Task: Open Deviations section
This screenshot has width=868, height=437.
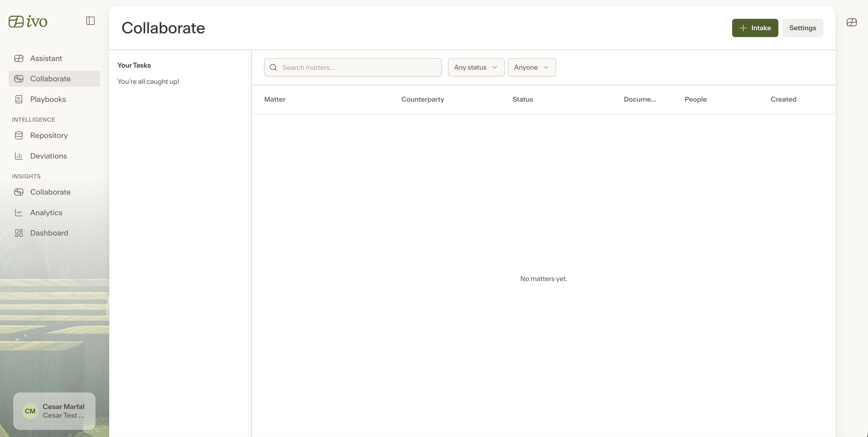Action: 54,156
